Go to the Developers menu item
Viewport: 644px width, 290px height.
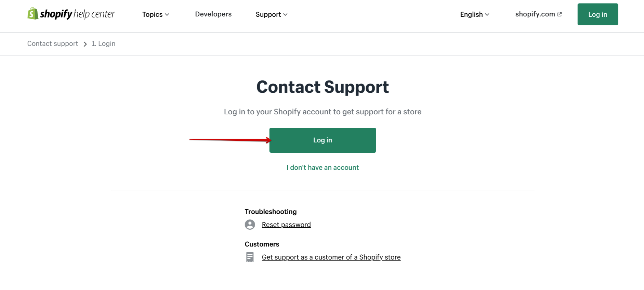[x=213, y=14]
